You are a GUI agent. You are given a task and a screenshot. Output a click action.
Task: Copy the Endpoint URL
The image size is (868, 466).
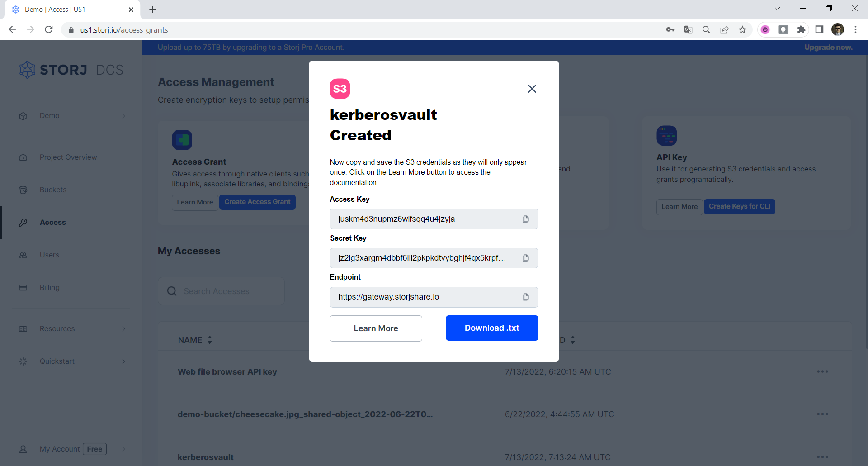525,297
